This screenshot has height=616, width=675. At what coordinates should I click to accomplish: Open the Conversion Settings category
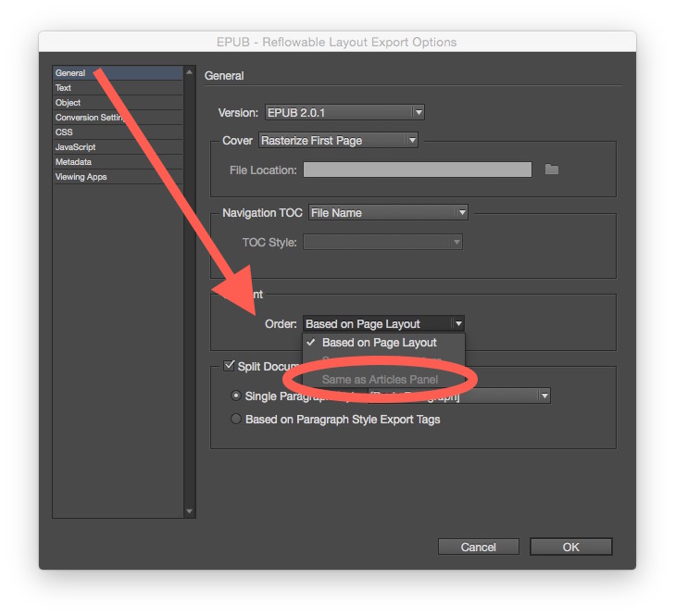click(x=118, y=117)
